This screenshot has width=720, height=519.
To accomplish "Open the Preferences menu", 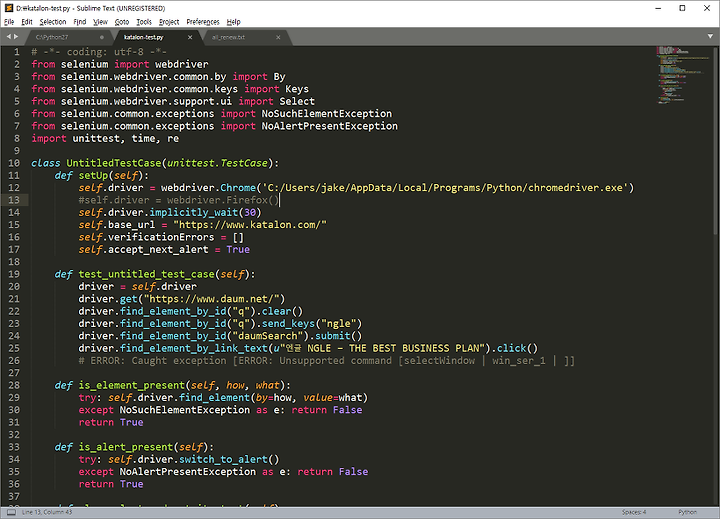I will [203, 22].
